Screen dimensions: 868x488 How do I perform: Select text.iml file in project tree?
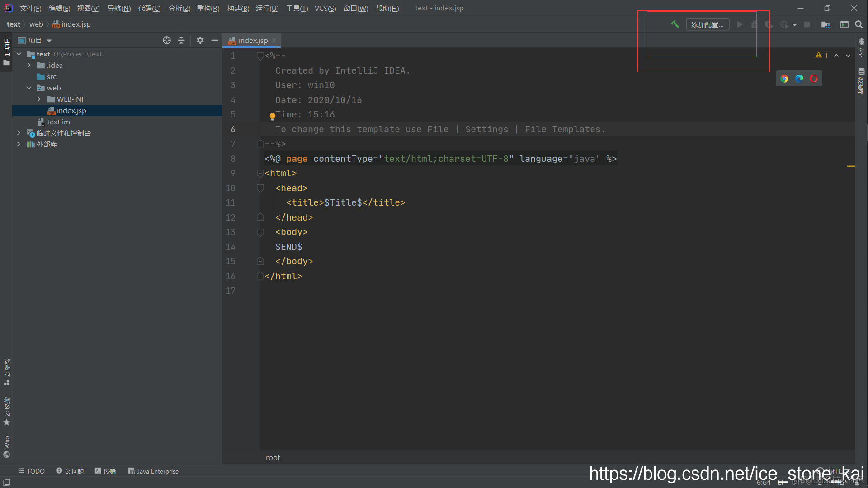[x=59, y=122]
